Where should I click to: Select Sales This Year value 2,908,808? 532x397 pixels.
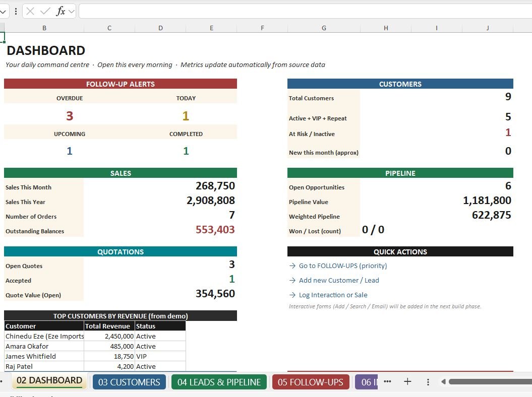211,201
